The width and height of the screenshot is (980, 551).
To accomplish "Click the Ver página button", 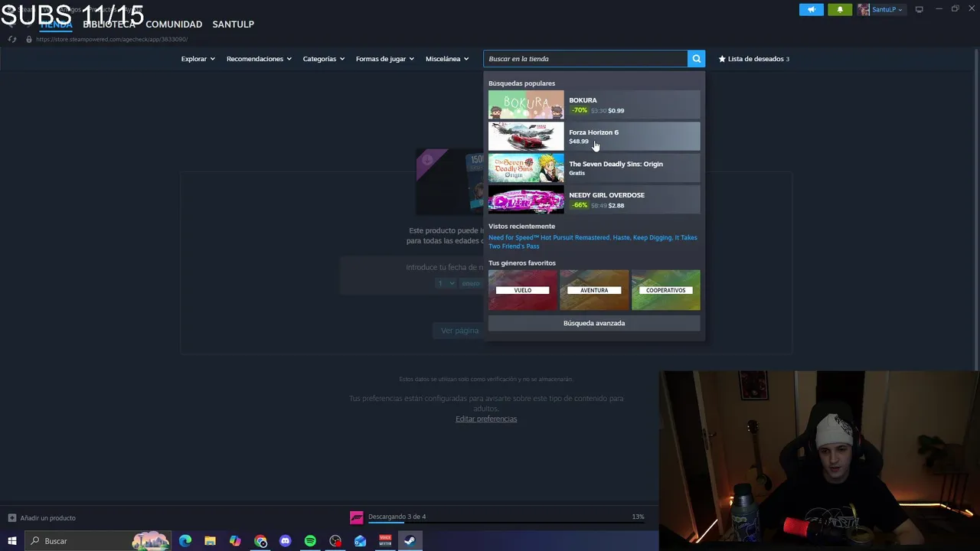I will (459, 331).
